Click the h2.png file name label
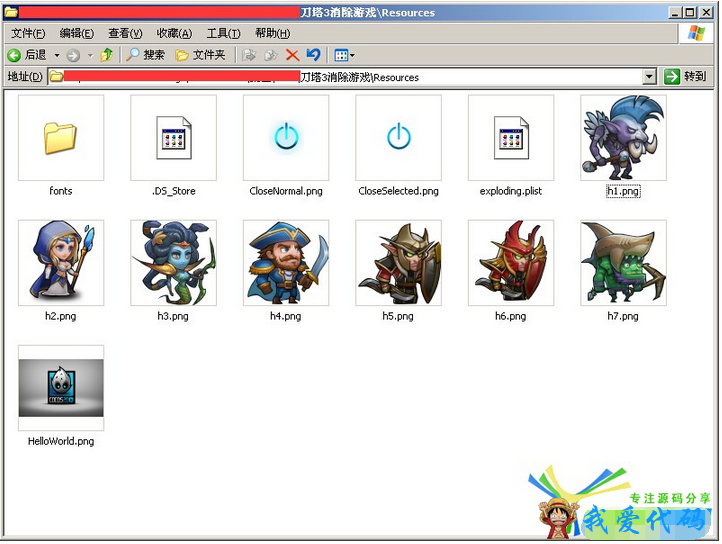 tap(60, 316)
